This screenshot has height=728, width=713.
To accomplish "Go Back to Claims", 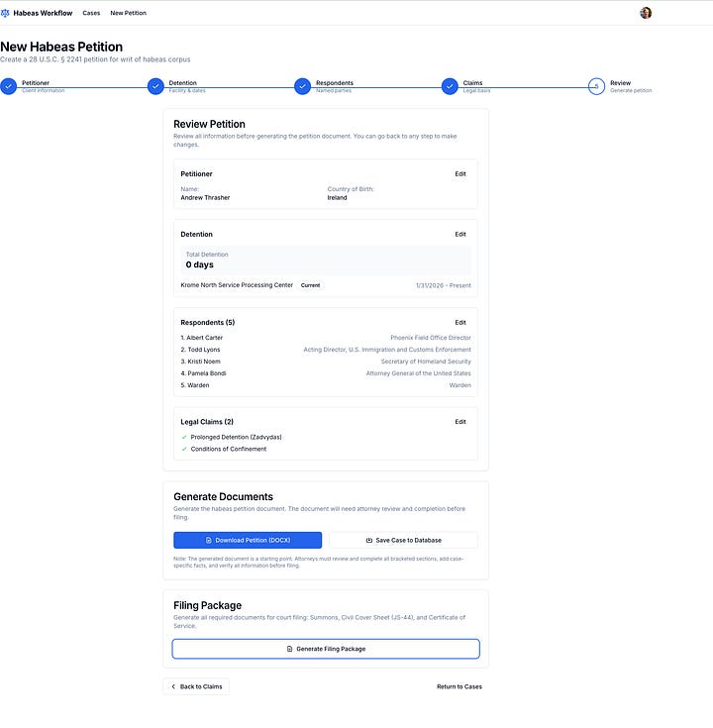I will click(x=196, y=686).
